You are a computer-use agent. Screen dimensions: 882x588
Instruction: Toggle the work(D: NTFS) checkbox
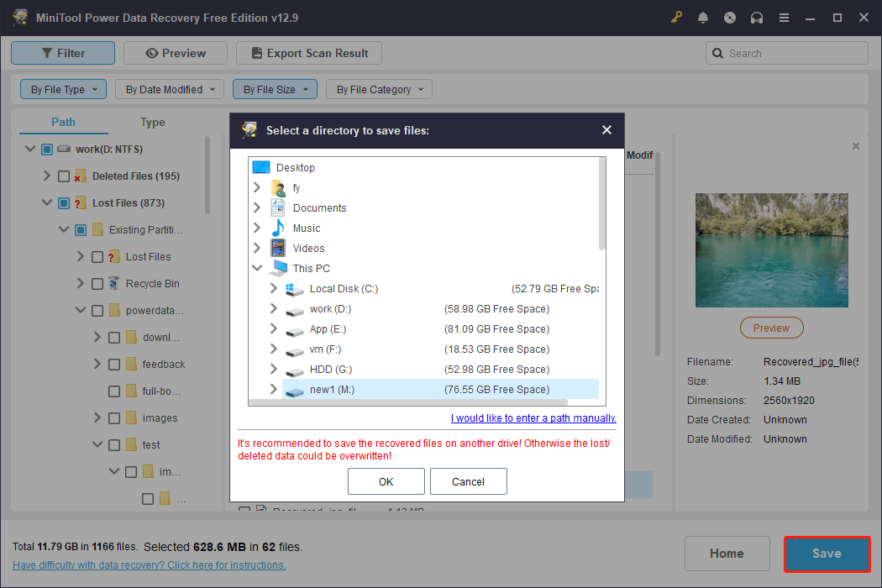(x=47, y=150)
